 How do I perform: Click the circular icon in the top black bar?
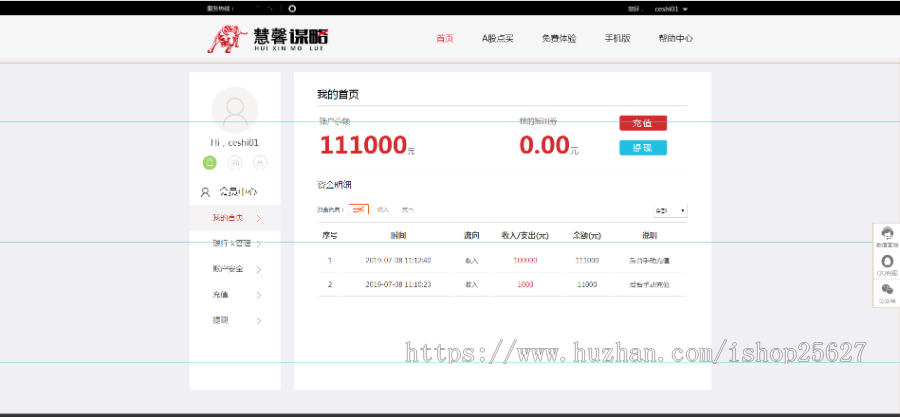292,9
